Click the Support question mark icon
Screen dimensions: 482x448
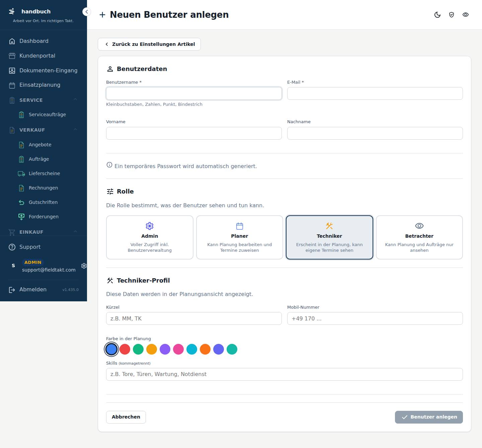tap(12, 247)
